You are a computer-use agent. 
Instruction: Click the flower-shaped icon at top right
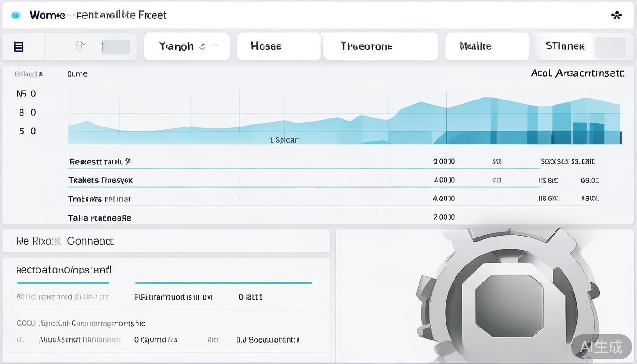click(x=616, y=15)
